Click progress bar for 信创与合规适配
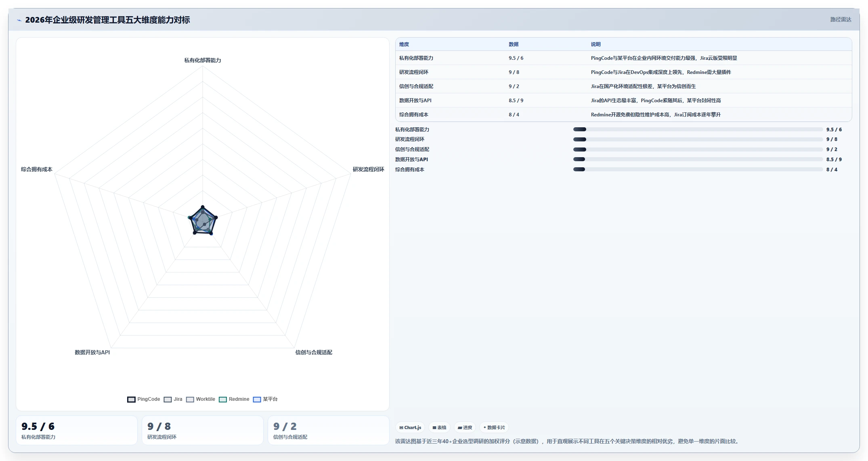Viewport: 868px width, 461px height. pos(698,149)
